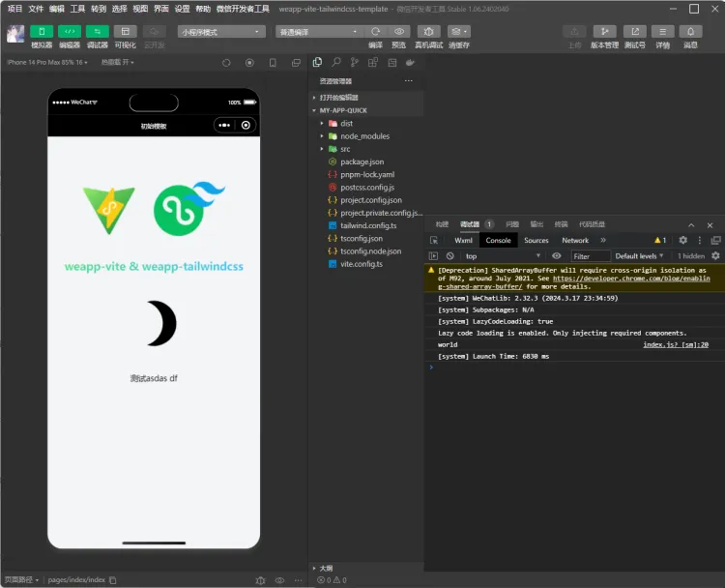Expand the dist folder

pos(366,124)
